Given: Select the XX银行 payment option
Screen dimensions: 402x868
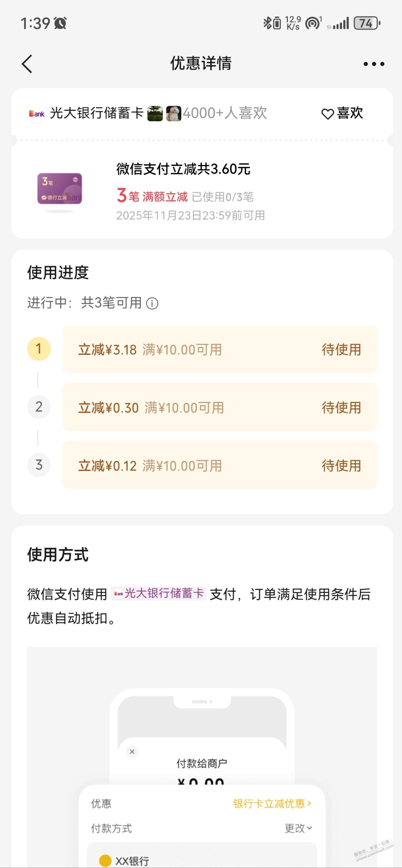Looking at the screenshot, I should [x=132, y=861].
